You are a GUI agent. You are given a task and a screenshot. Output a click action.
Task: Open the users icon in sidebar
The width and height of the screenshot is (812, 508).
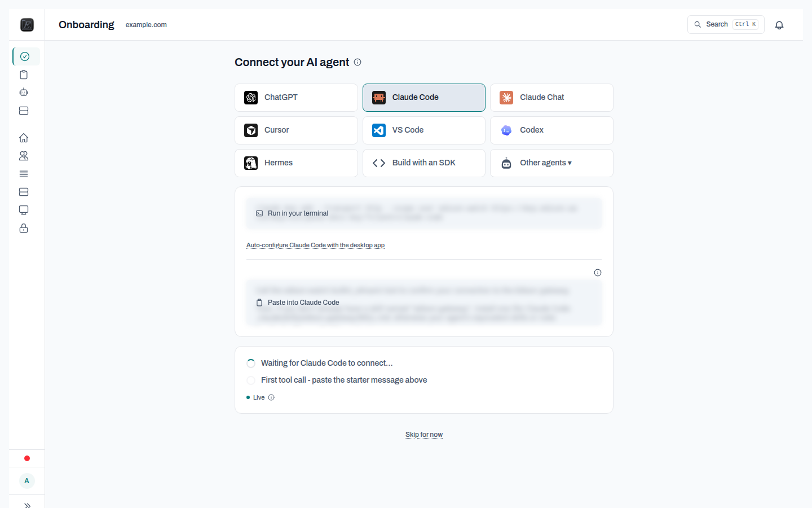click(24, 156)
